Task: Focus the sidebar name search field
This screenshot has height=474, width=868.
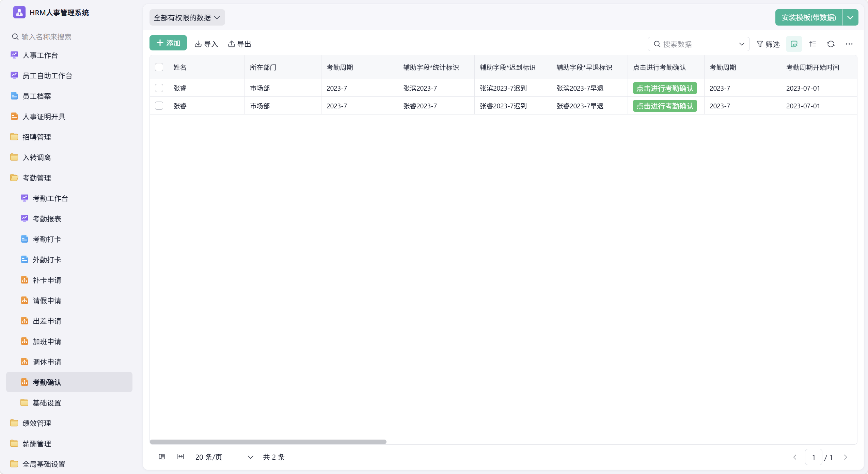Action: 69,37
